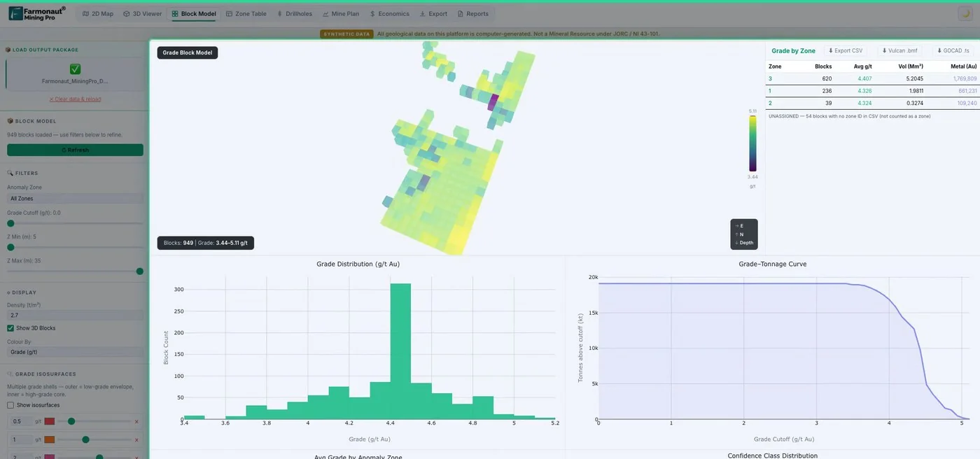
Task: Click the Confidence Class Distribution title
Action: 772,456
